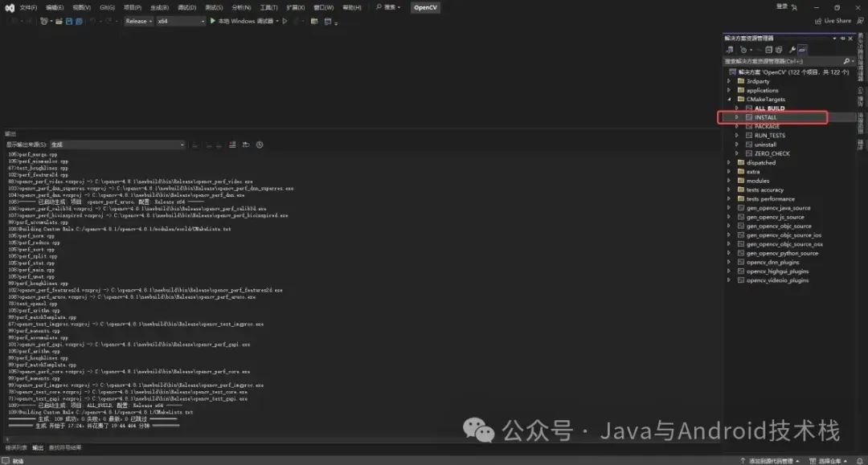The height and width of the screenshot is (465, 868).
Task: Click the switch views icon in Solution Explorer
Action: (730, 50)
